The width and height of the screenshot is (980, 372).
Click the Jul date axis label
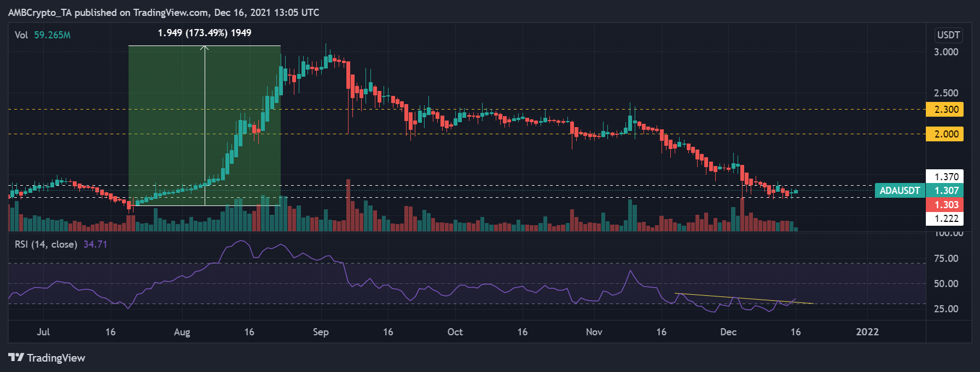[x=43, y=332]
